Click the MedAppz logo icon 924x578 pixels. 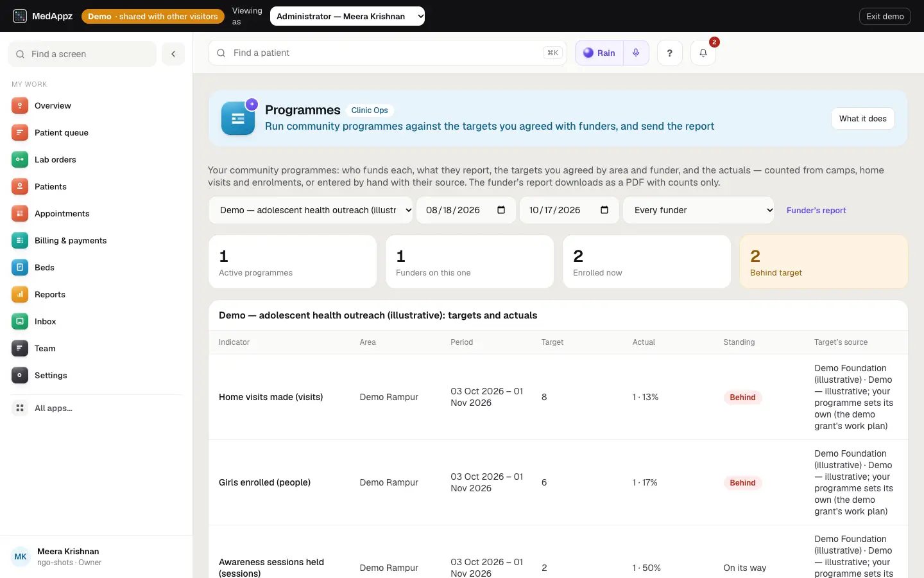[x=20, y=16]
